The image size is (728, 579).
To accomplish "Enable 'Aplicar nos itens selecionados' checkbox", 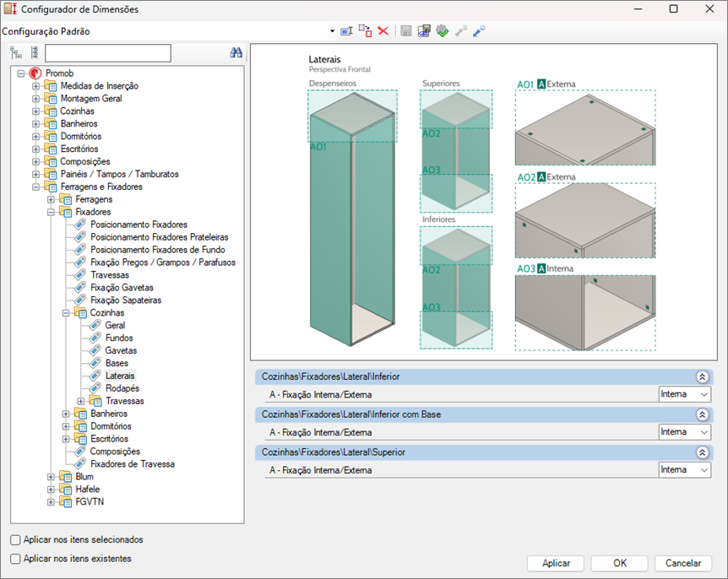I will click(16, 539).
